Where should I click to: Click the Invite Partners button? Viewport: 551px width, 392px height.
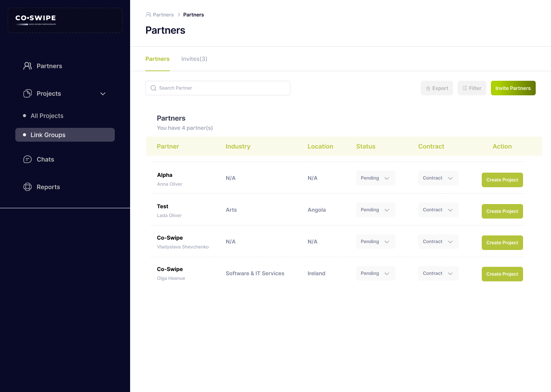pyautogui.click(x=513, y=88)
